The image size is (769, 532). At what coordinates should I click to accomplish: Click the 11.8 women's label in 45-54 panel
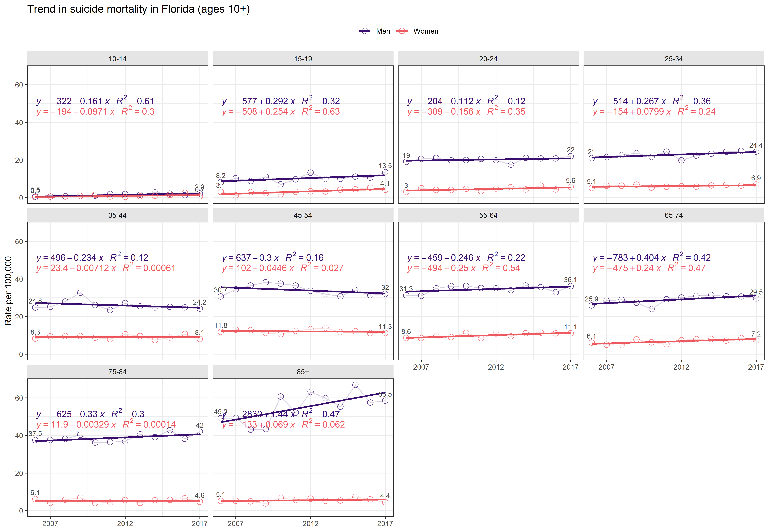point(221,325)
